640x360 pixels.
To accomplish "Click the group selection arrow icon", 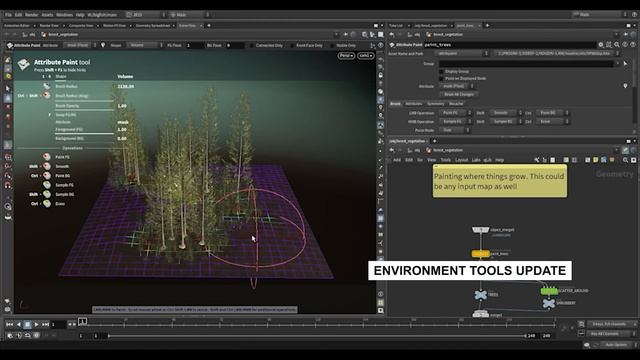I will click(625, 64).
